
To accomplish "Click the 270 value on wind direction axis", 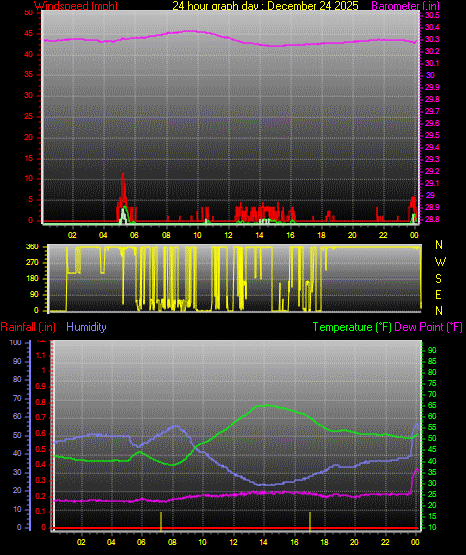I will point(32,263).
